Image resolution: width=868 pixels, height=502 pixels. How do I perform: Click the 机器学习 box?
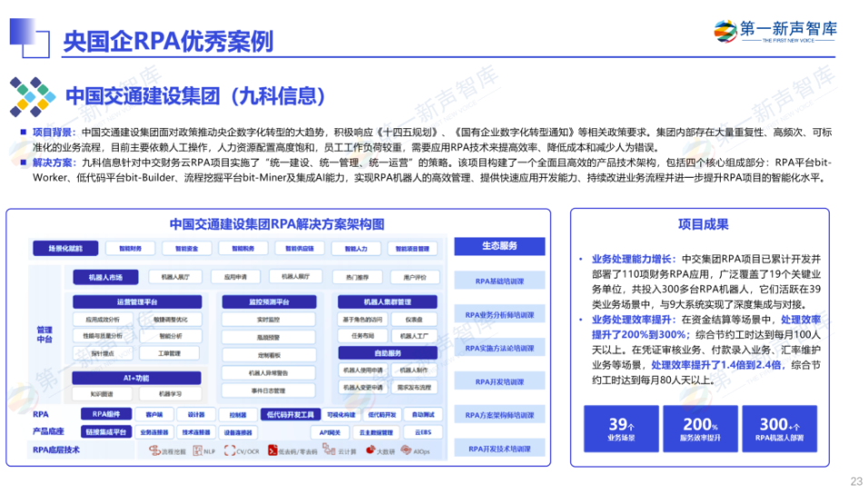(170, 393)
